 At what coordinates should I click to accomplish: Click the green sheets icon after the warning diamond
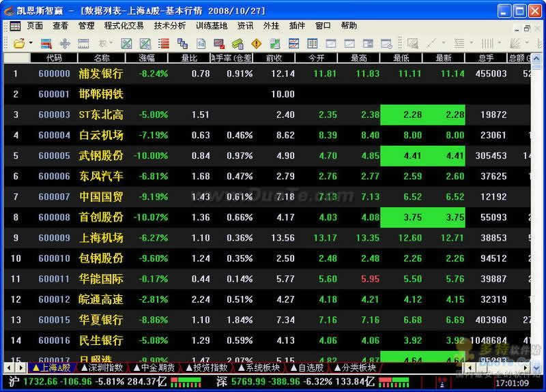[275, 44]
